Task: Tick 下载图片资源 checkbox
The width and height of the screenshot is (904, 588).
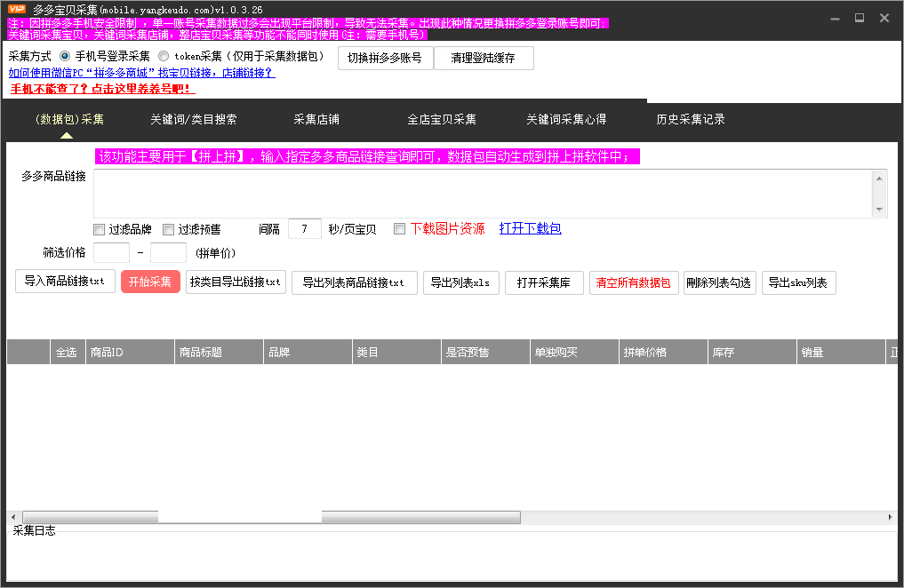Action: [399, 228]
